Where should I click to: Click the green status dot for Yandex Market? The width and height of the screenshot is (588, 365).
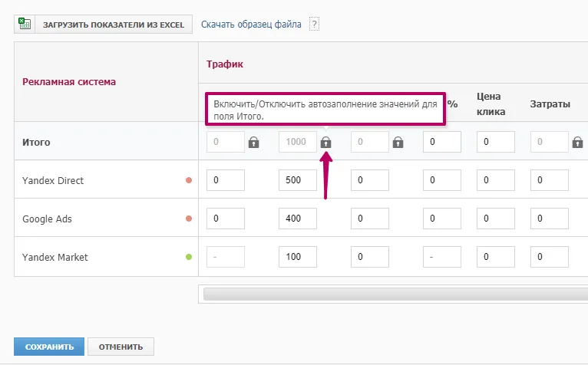[x=189, y=257]
